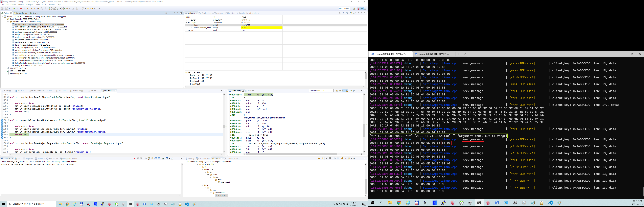Terminate the debug session with red stop icon
The image size is (644, 207).
tap(21, 8)
